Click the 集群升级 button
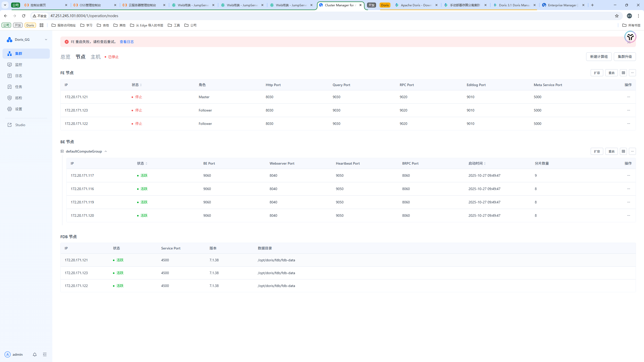Screen dimensions: 644x362 tap(625, 57)
